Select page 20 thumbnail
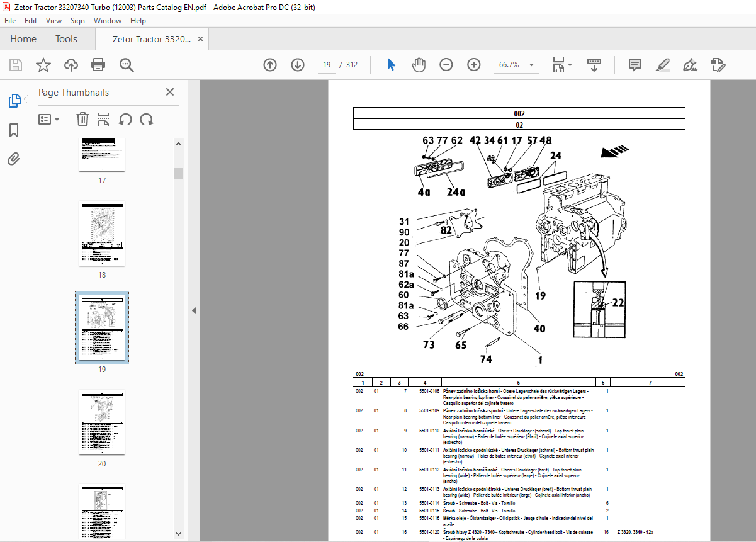Viewport: 756px width, 542px height. (102, 422)
